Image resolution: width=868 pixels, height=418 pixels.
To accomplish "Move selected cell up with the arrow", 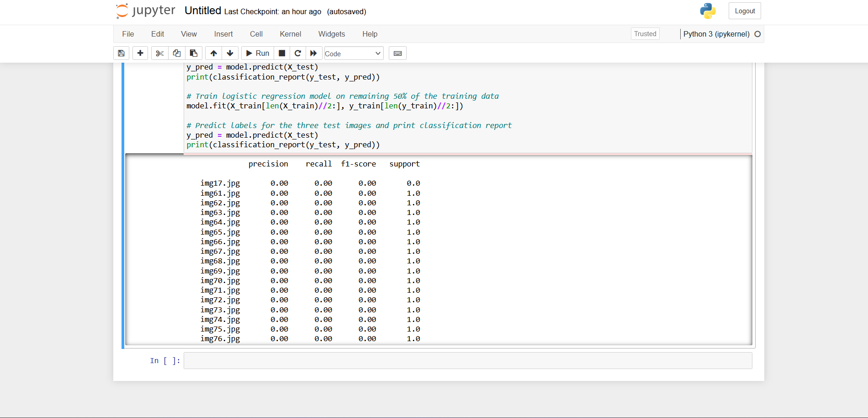I will (x=213, y=54).
